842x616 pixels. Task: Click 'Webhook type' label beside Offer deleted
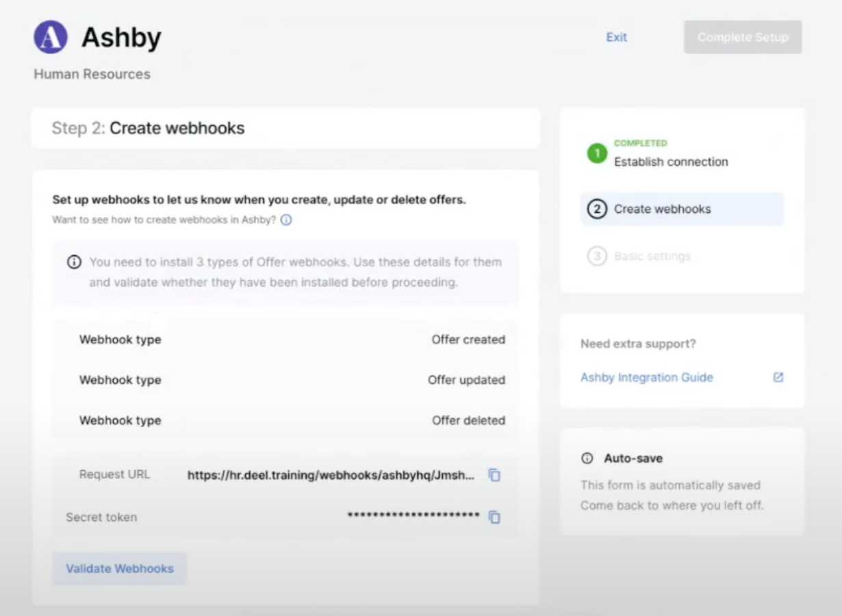tap(120, 420)
